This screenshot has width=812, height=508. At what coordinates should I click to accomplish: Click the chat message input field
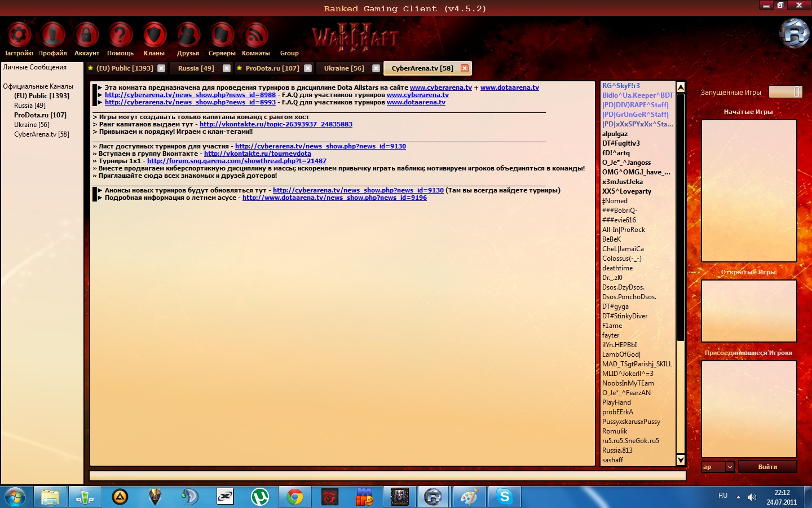[x=387, y=476]
